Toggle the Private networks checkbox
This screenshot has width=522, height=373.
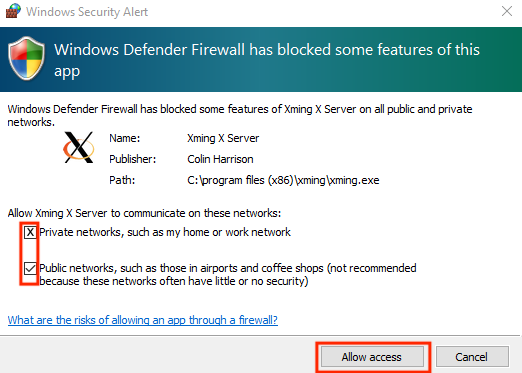point(30,232)
